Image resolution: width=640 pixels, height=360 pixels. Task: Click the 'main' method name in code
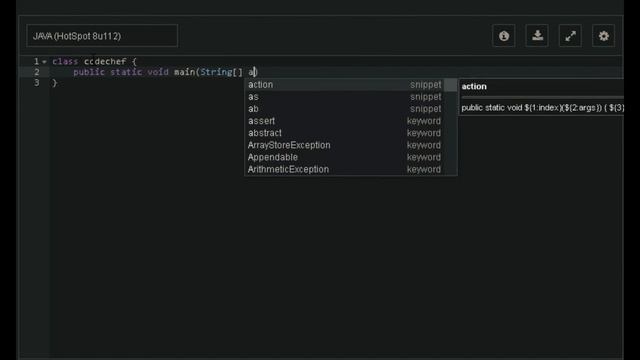[184, 72]
